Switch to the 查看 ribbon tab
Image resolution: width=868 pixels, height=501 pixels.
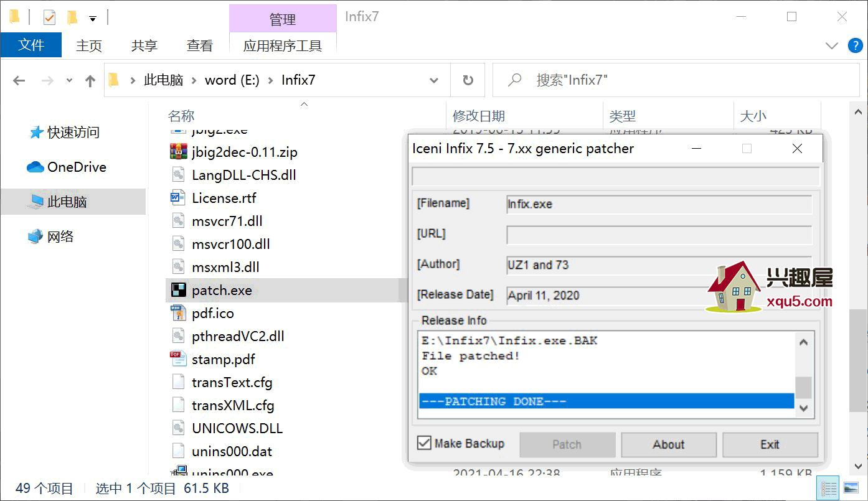click(199, 45)
